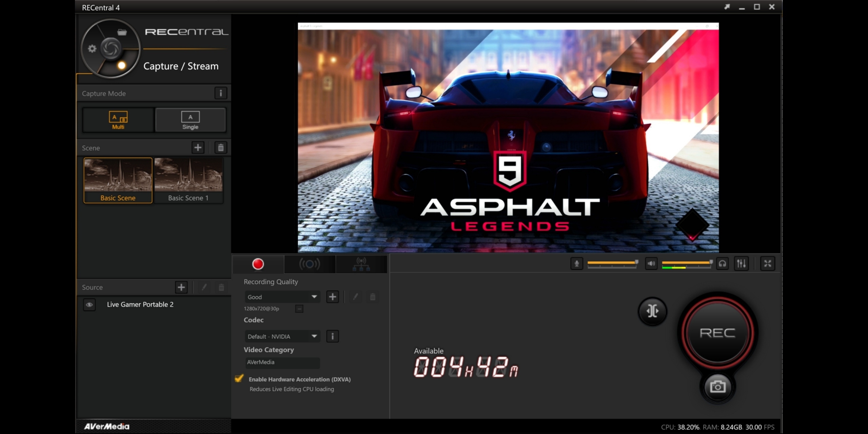
Task: Click the Asphalt 9 preview area
Action: 508,138
